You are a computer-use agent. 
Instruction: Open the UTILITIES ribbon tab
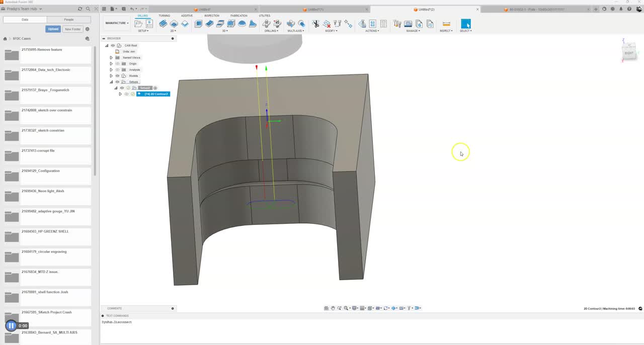(x=264, y=15)
